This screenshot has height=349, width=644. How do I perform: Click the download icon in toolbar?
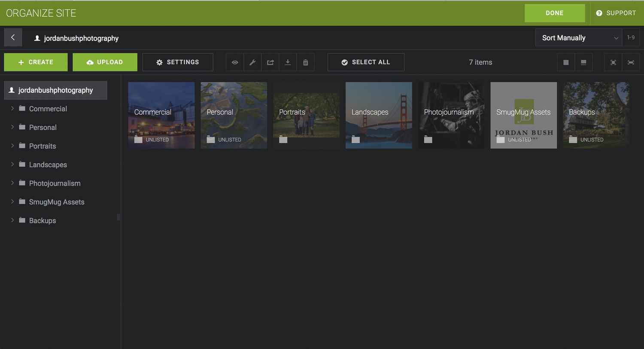click(x=288, y=62)
